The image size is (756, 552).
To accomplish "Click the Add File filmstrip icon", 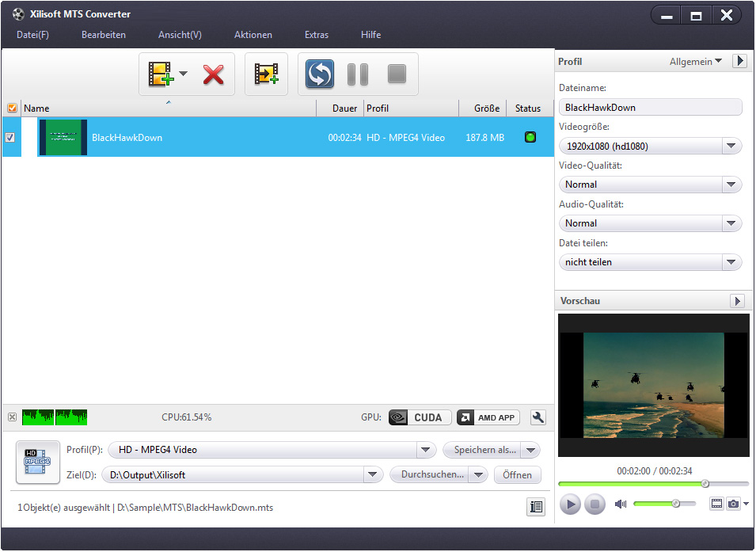I will tap(161, 74).
